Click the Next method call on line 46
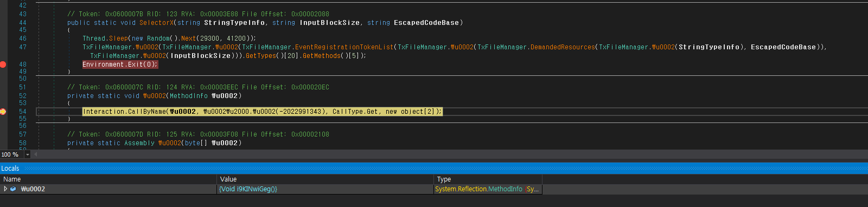 pyautogui.click(x=188, y=38)
